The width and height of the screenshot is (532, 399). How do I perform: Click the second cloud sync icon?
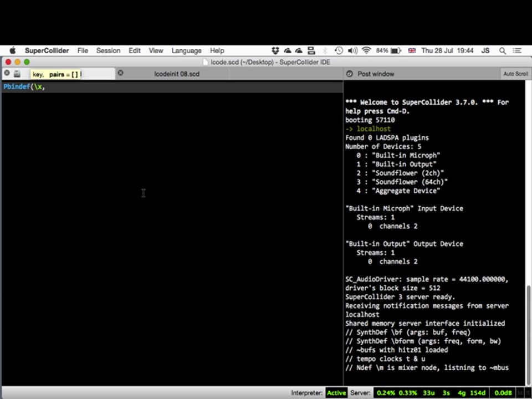(299, 51)
